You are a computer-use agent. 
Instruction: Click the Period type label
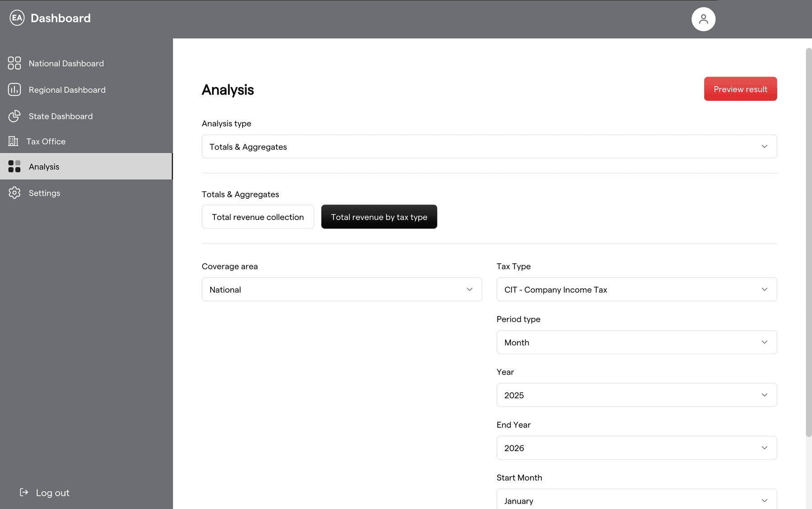pos(518,319)
